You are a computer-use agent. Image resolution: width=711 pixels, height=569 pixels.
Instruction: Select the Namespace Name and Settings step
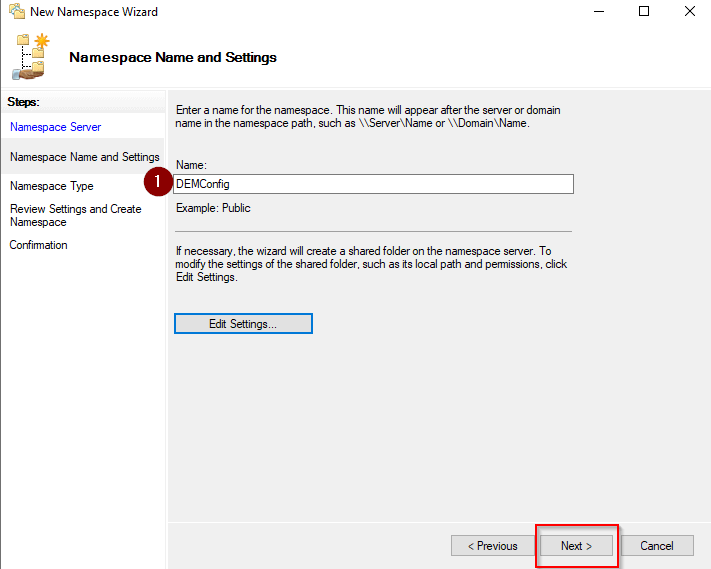[84, 157]
